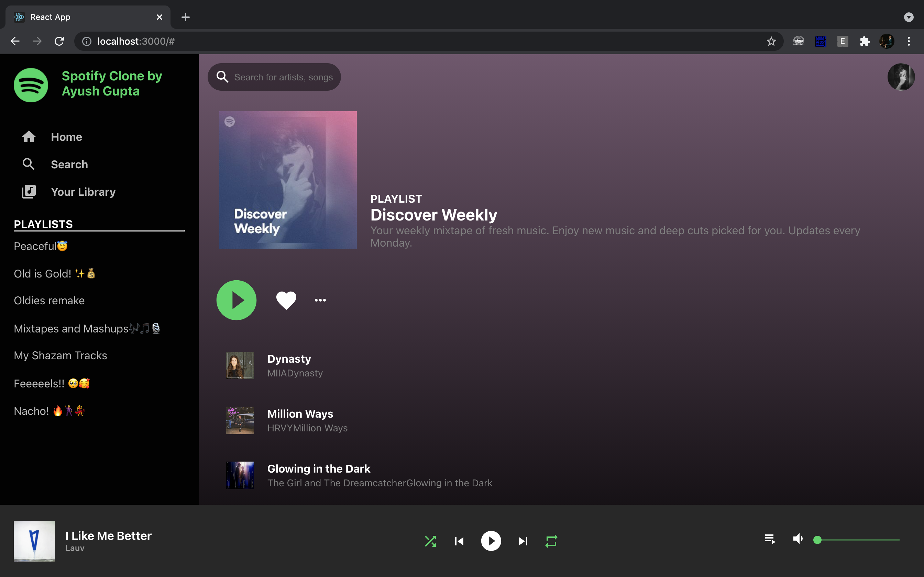Toggle repeat mode
Viewport: 924px width, 577px height.
[551, 541]
